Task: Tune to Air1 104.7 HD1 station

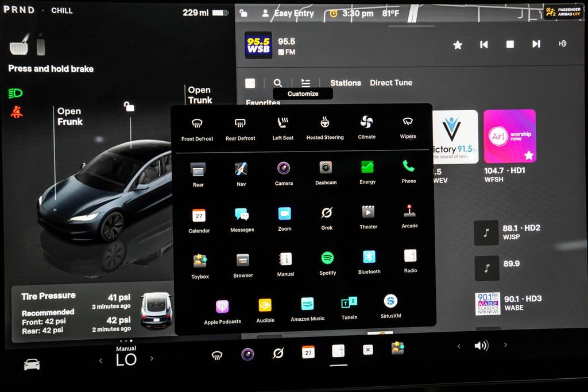Action: pos(509,137)
